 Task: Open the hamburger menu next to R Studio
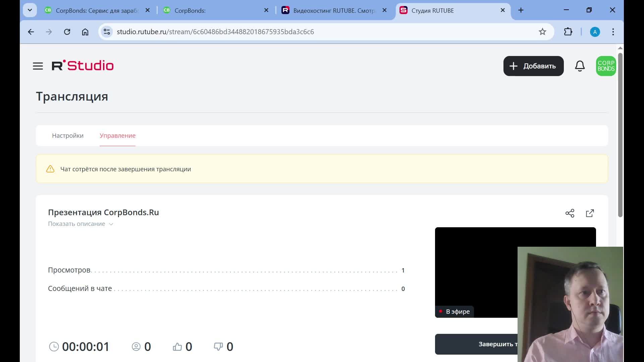tap(38, 66)
